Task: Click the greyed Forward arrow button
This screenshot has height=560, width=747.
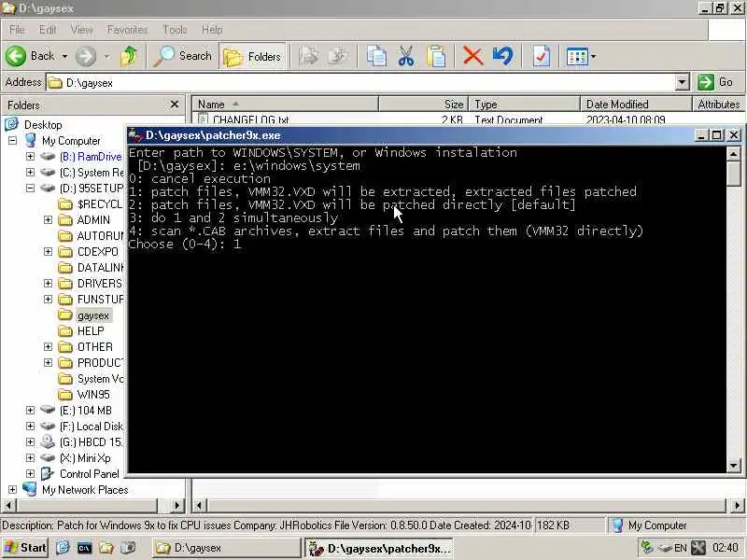Action: (86, 56)
